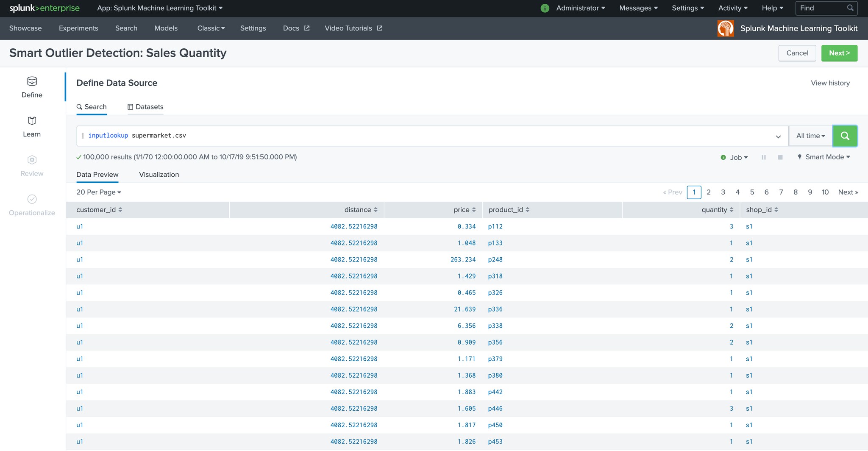Open Models in navigation
Screen dimensions: 868x451
(x=166, y=28)
